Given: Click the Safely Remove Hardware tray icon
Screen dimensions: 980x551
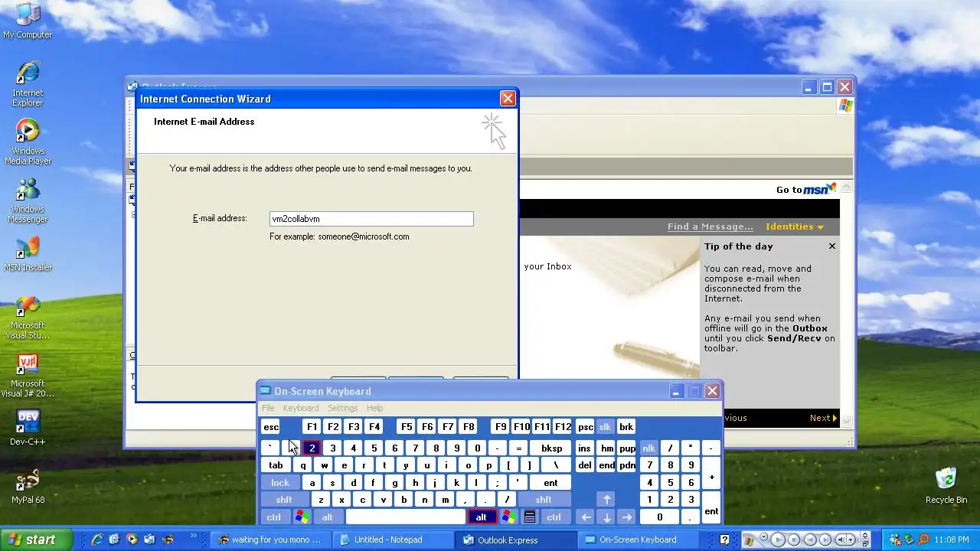Looking at the screenshot, I should tap(910, 540).
